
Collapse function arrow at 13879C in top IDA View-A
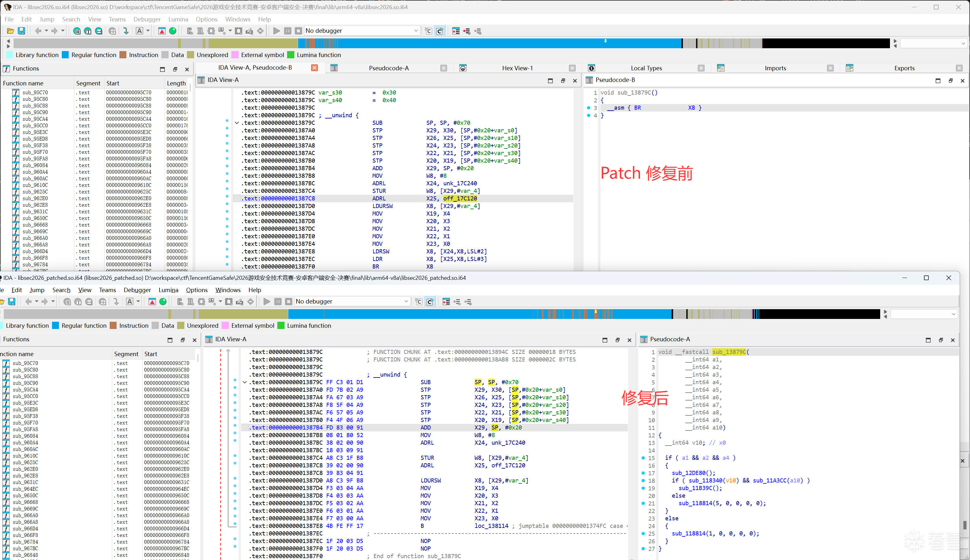[237, 123]
